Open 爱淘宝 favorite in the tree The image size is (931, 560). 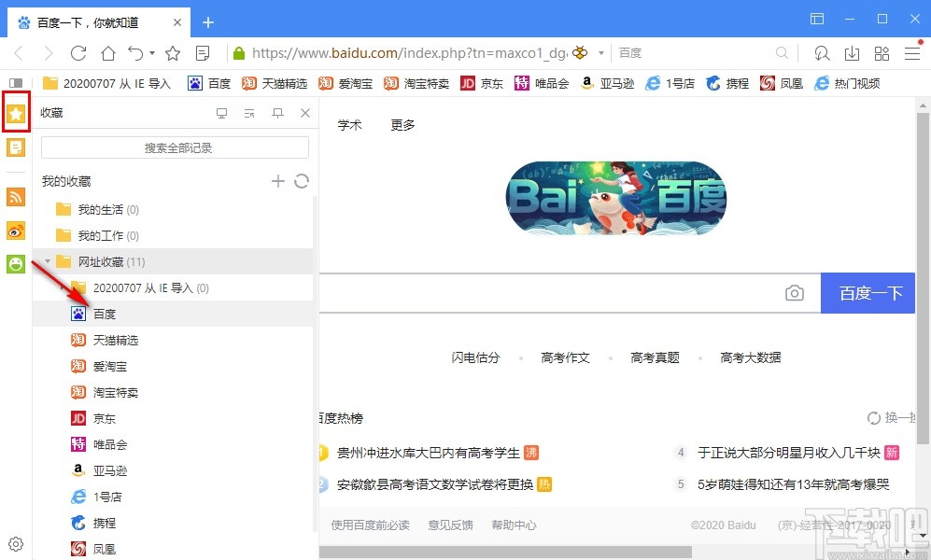coord(172,366)
